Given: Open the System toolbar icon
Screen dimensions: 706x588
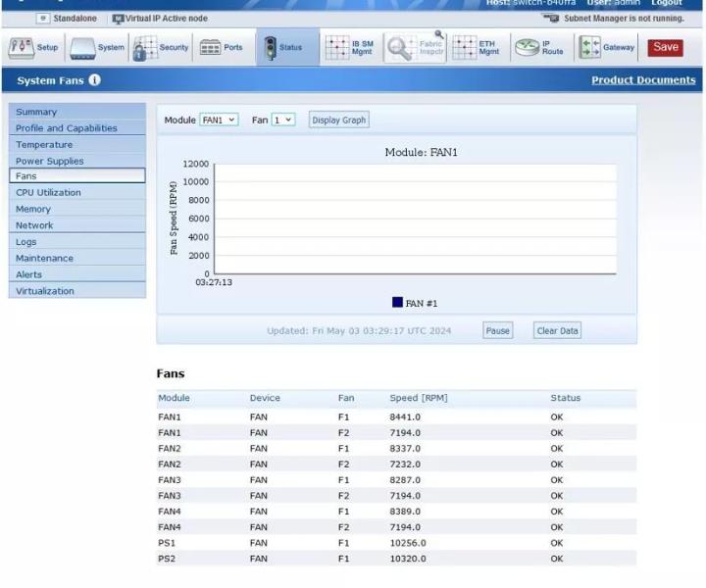Looking at the screenshot, I should click(x=82, y=48).
